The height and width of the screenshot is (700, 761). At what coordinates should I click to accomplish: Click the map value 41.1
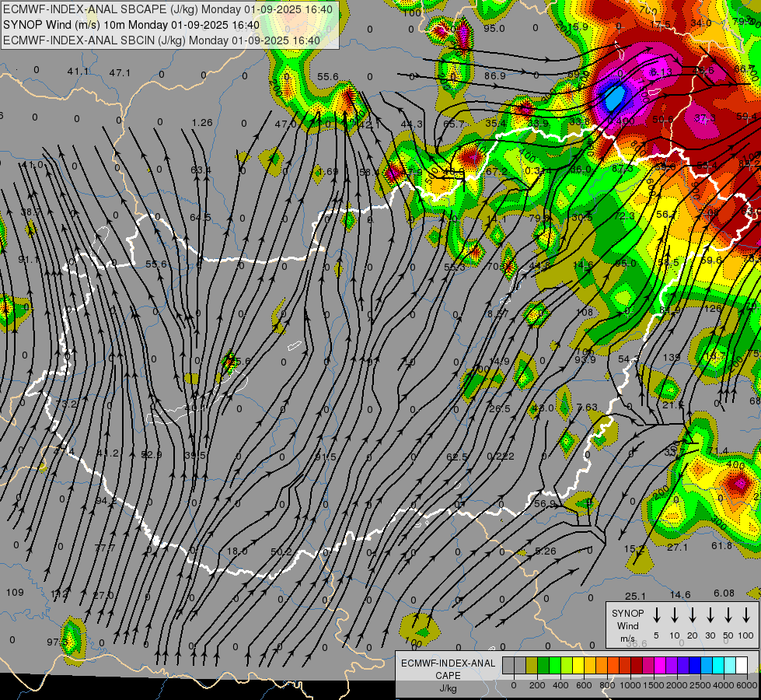tap(79, 72)
